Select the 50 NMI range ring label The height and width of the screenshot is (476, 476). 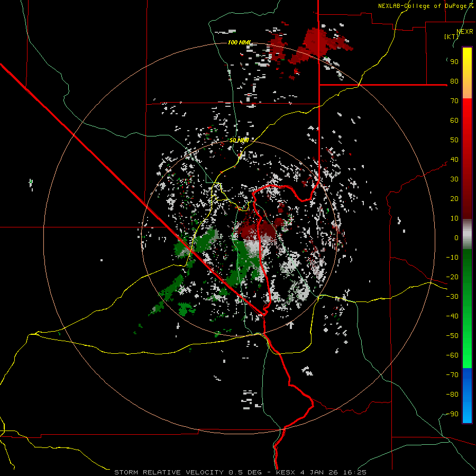coord(239,140)
